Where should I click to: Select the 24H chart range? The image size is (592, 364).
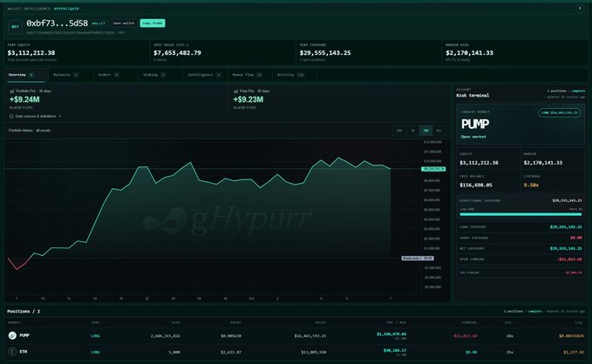click(x=399, y=131)
